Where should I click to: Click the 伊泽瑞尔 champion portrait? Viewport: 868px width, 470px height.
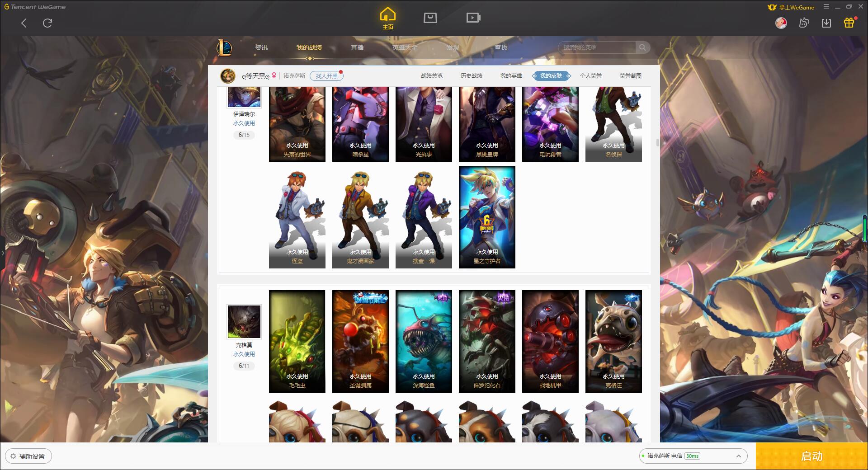coord(244,97)
